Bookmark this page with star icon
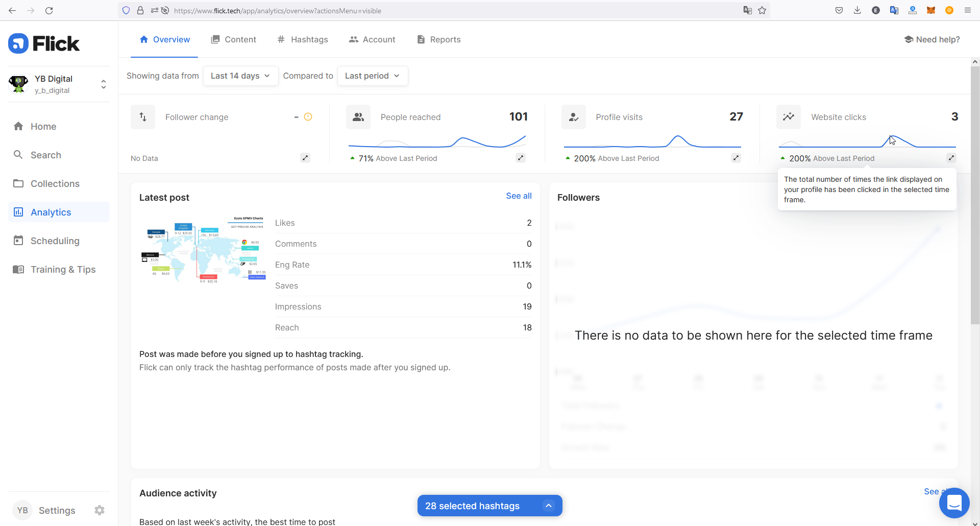 click(762, 10)
